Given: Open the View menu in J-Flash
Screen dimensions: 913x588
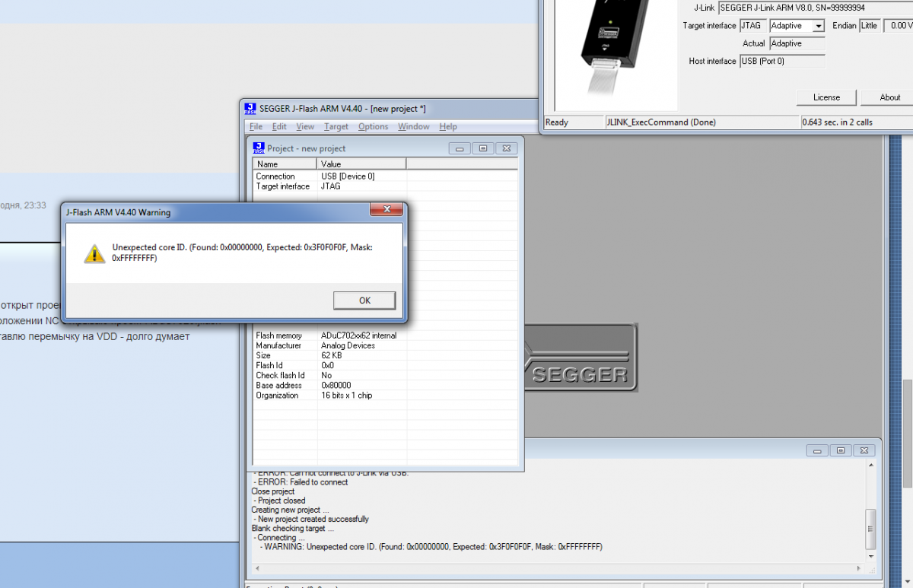Looking at the screenshot, I should pos(305,126).
